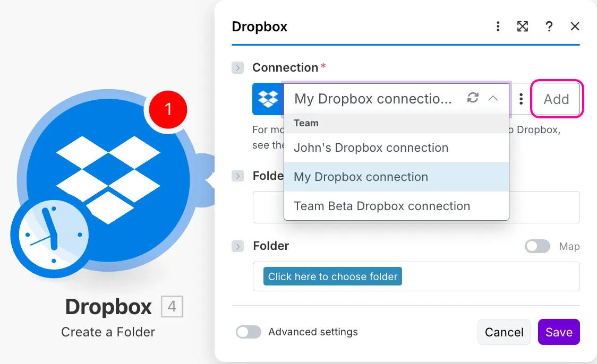Viewport: 597px width, 364px height.
Task: Save the Dropbox module settings
Action: 559,332
